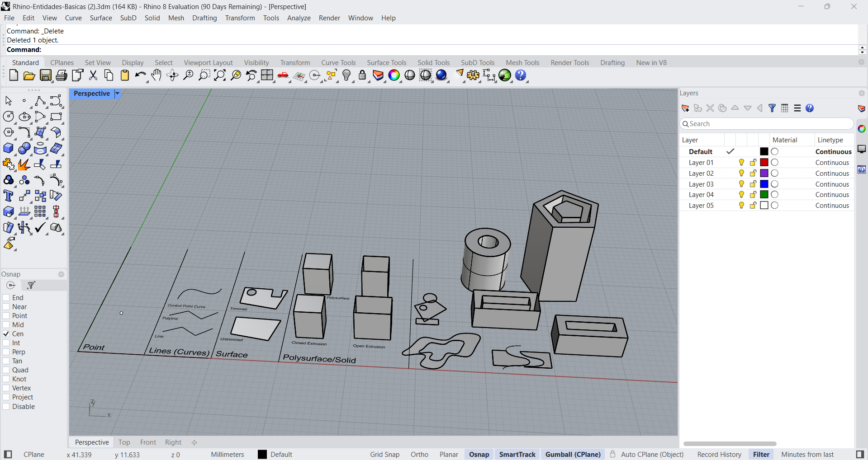Screen dimensions: 868x460
Task: Click the Undo arrow icon
Action: click(x=140, y=75)
